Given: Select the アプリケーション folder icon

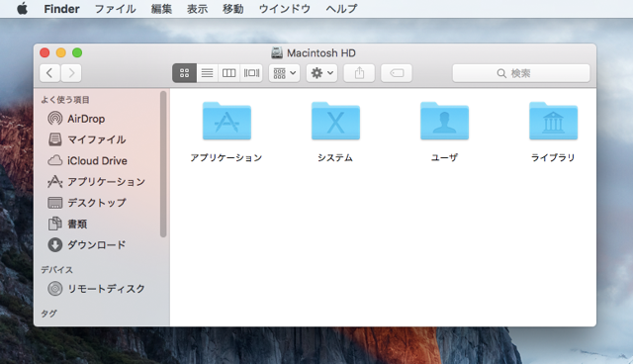Looking at the screenshot, I should point(226,121).
